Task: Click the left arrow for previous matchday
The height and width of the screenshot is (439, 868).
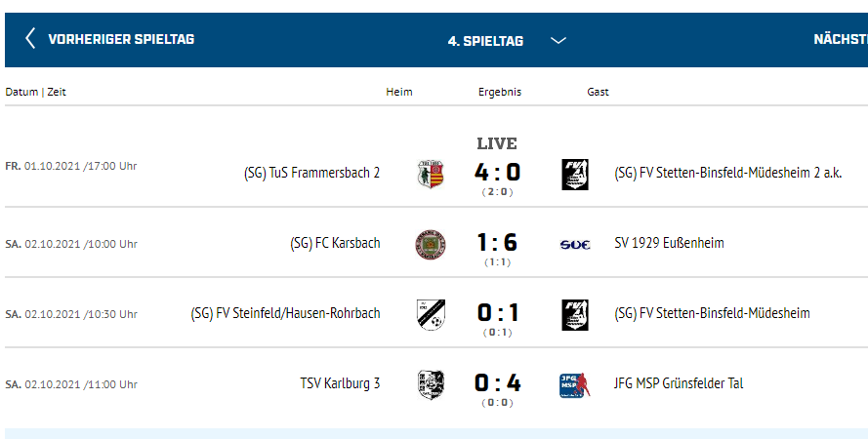Action: coord(30,39)
